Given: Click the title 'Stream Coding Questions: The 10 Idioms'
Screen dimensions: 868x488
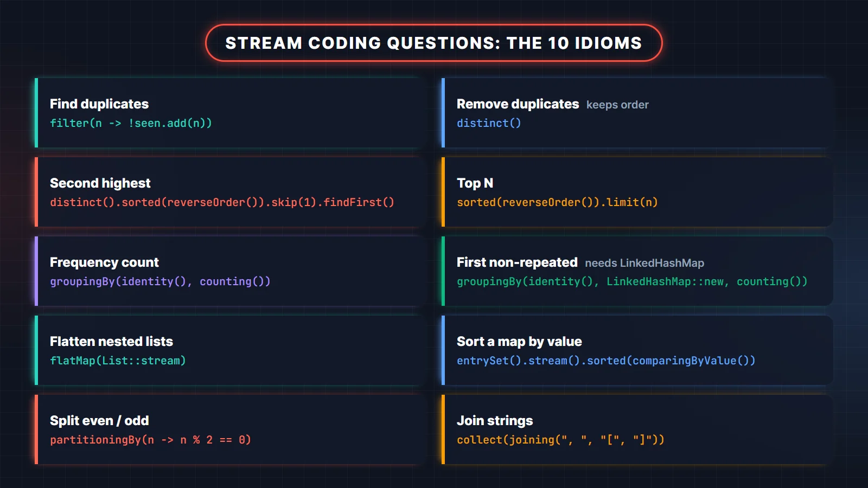Looking at the screenshot, I should click(433, 43).
